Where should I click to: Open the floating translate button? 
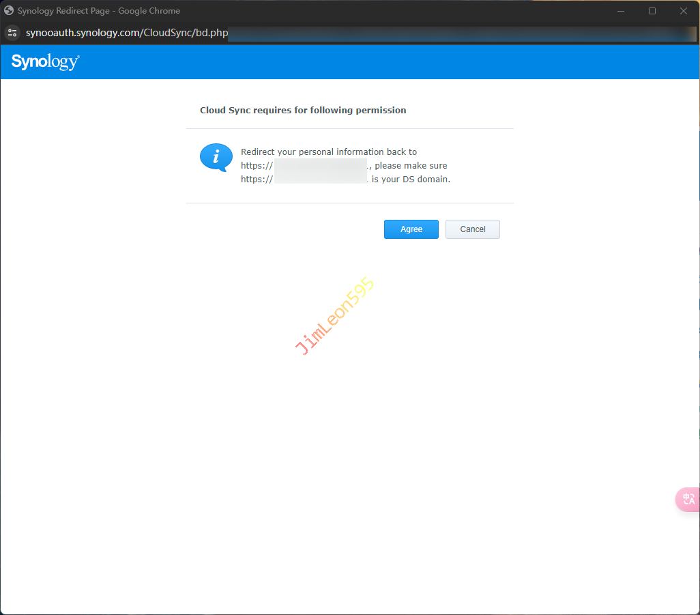coord(688,499)
